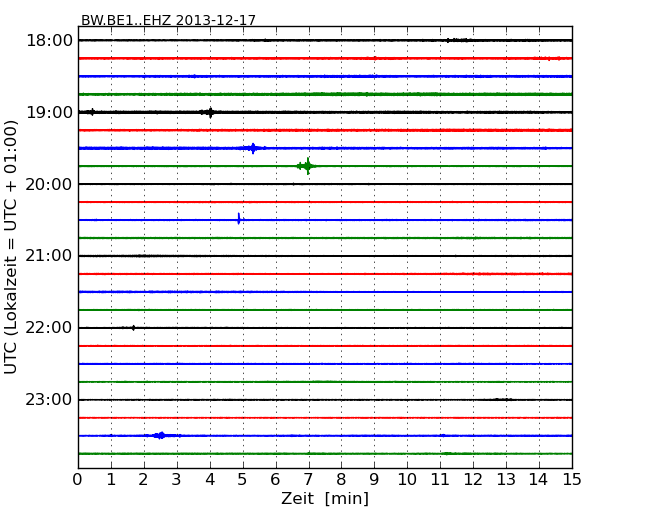This screenshot has height=520, width=650.
Task: Click x-axis tick label 14
Action: [539, 480]
